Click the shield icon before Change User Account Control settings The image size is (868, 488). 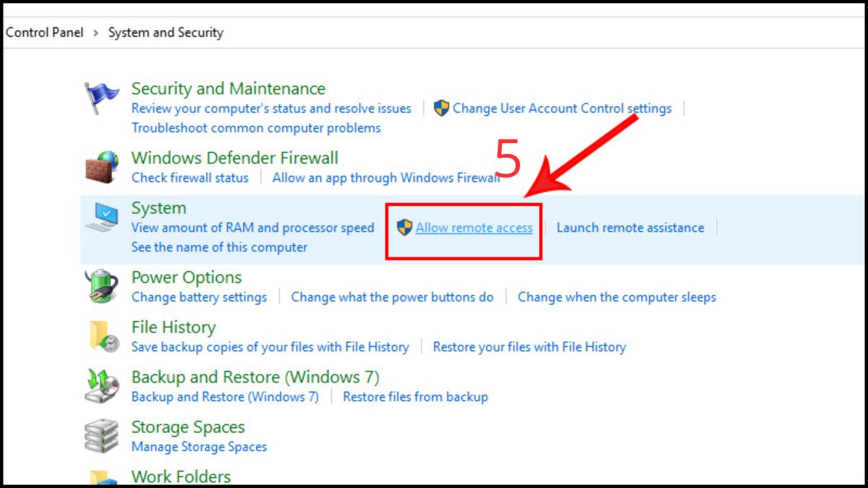point(441,108)
